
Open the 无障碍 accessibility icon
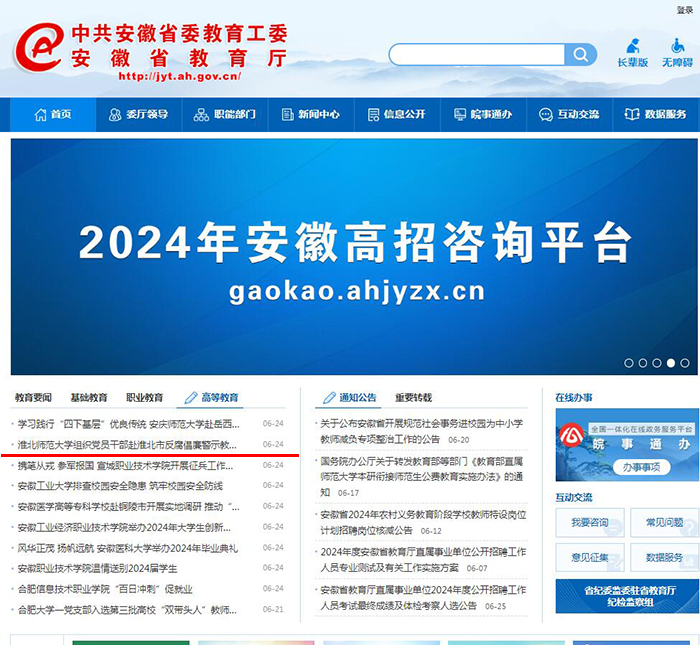point(677,53)
